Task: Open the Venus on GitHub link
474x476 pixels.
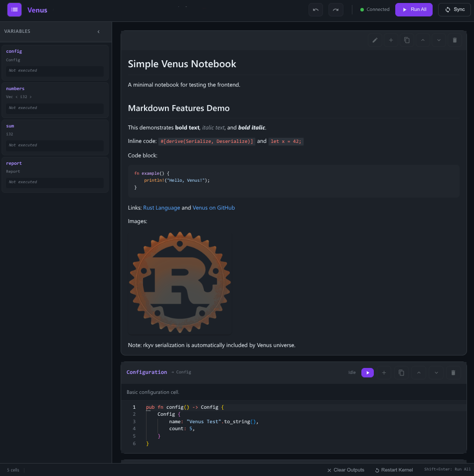Action: tap(214, 208)
